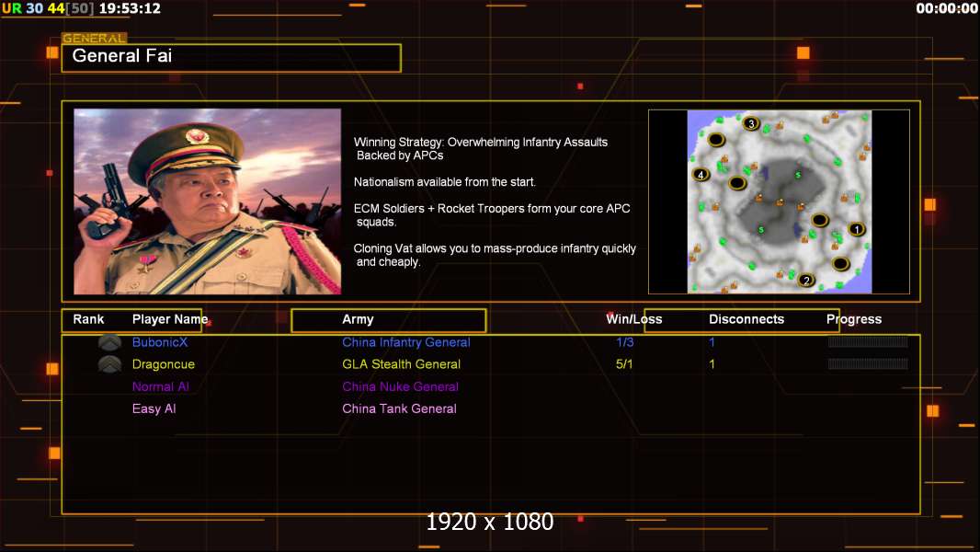
Task: Click Dragoncue's rank insignia icon
Action: click(110, 363)
